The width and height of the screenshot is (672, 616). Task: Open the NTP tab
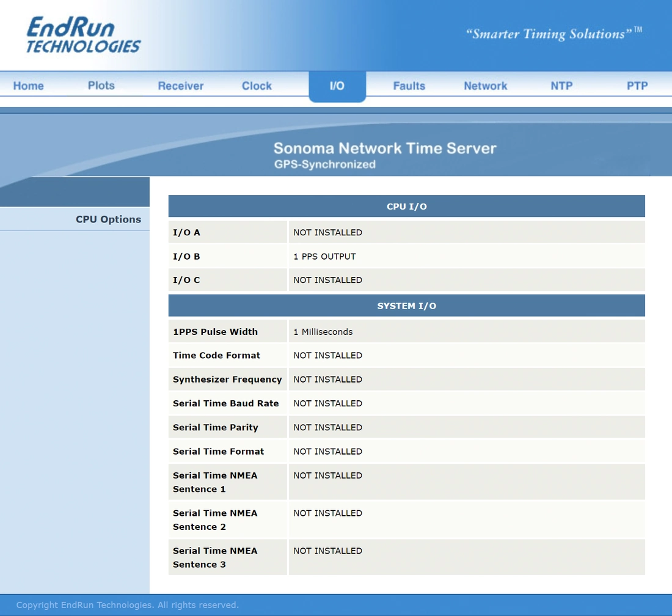[x=561, y=86]
